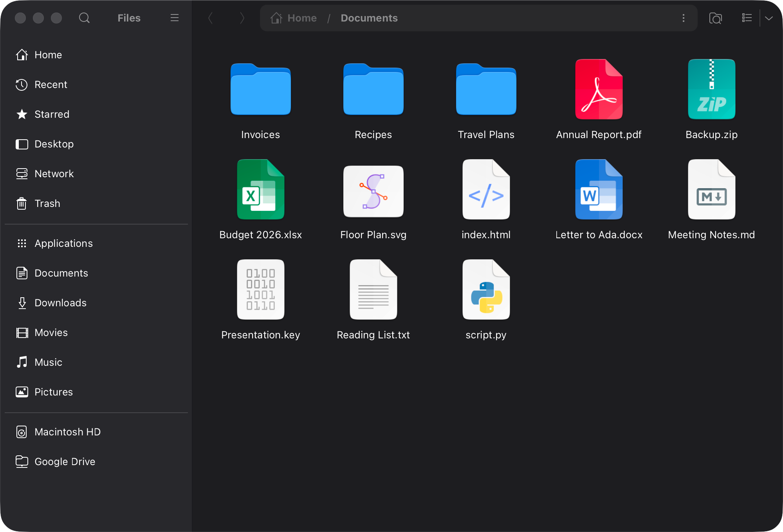The image size is (783, 532).
Task: Open Google Drive in the sidebar
Action: pyautogui.click(x=96, y=462)
